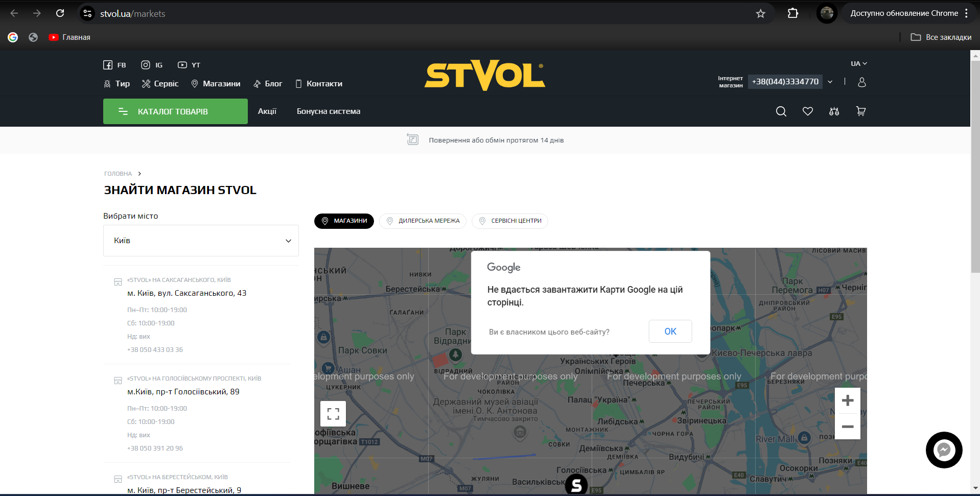
Task: Click the STVOL logo
Action: click(485, 76)
